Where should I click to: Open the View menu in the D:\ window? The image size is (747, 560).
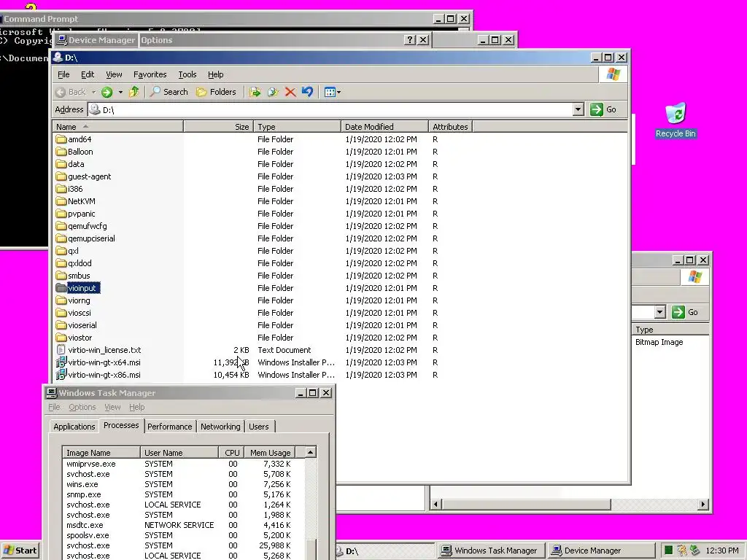click(114, 74)
